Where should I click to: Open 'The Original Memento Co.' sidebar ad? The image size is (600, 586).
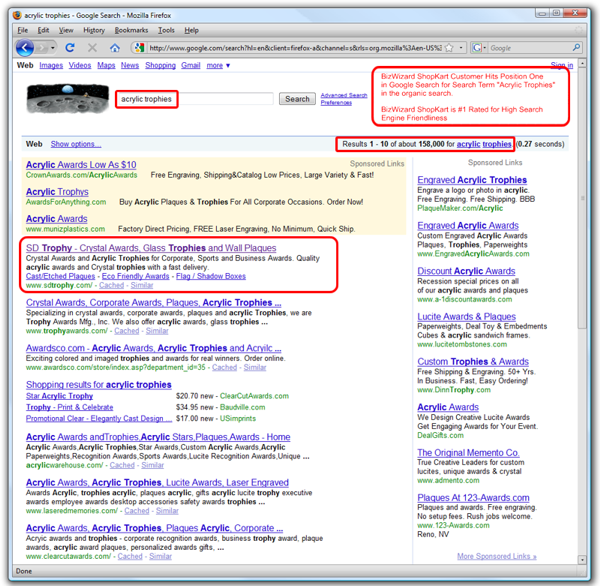pyautogui.click(x=468, y=453)
